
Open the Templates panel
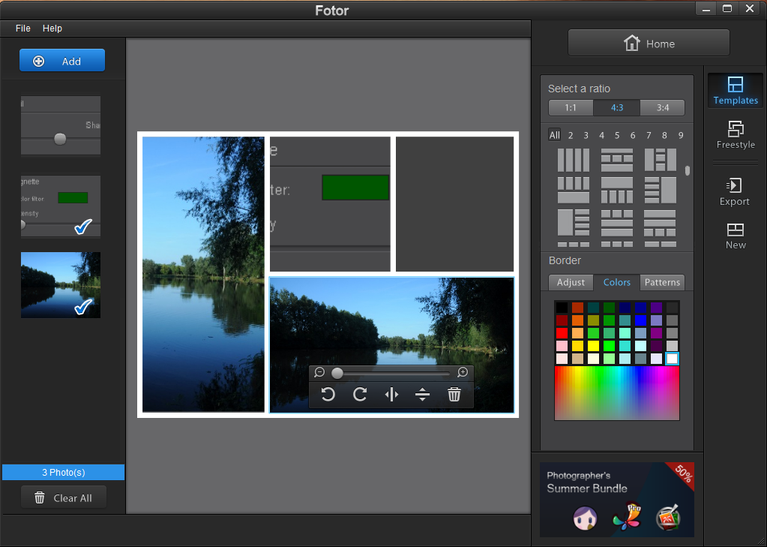tap(735, 91)
